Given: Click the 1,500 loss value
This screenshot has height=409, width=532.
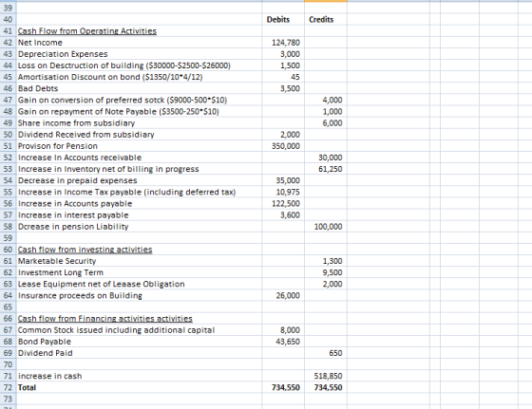Looking at the screenshot, I should click(290, 65).
